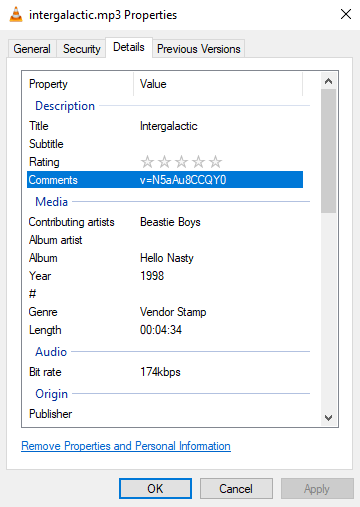
Task: Open the Previous Versions tab
Action: pos(199,49)
